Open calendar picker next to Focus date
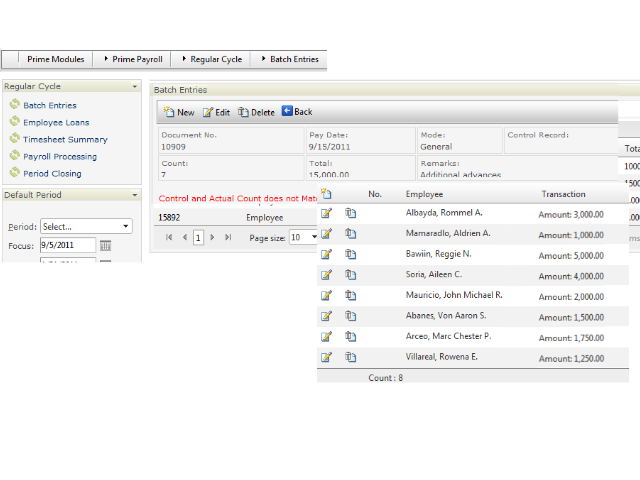640x480 pixels. 105,245
